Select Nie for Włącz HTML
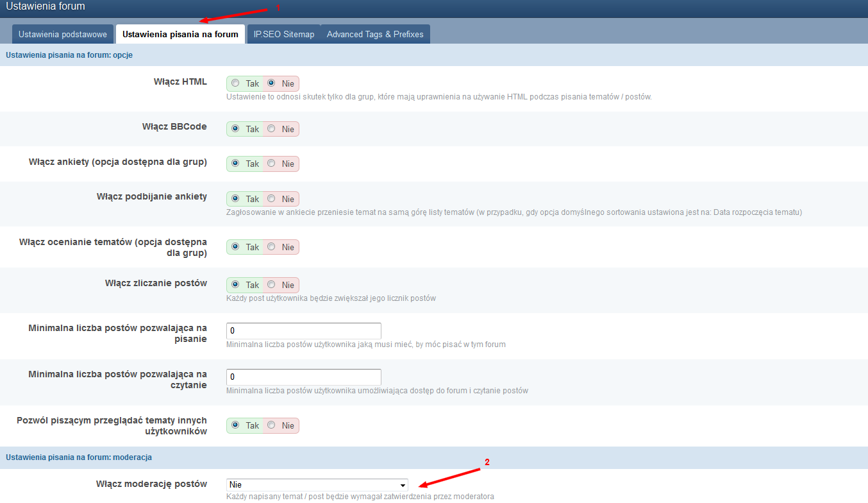The width and height of the screenshot is (868, 503). [x=271, y=83]
